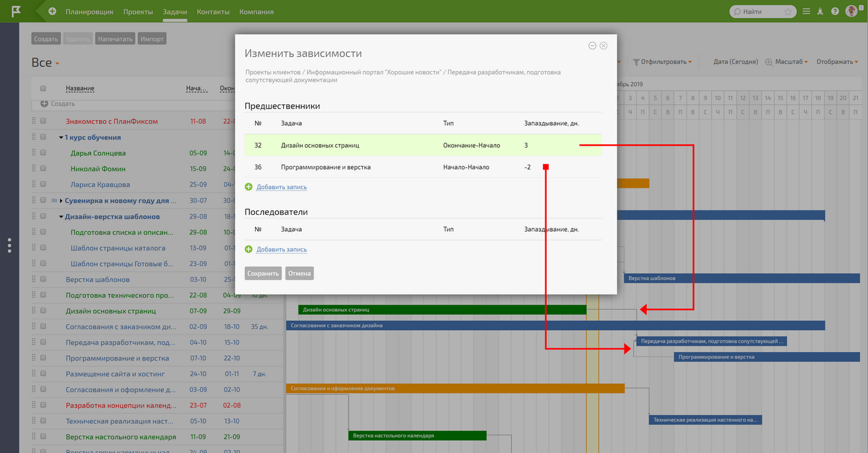The image size is (868, 453).
Task: Tick checkbox next to Верстка шаблонов
Action: (x=43, y=280)
